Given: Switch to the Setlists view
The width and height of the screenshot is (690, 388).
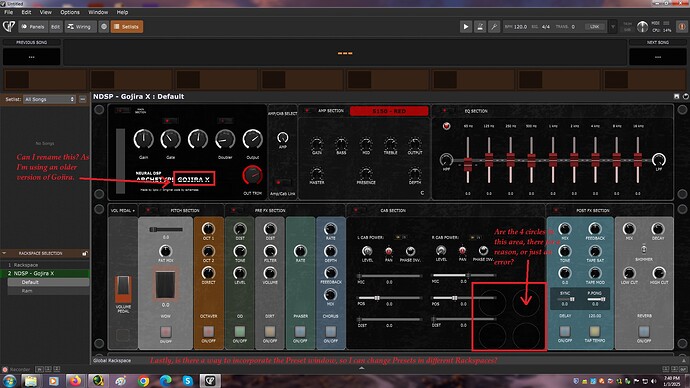Looking at the screenshot, I should click(x=126, y=27).
